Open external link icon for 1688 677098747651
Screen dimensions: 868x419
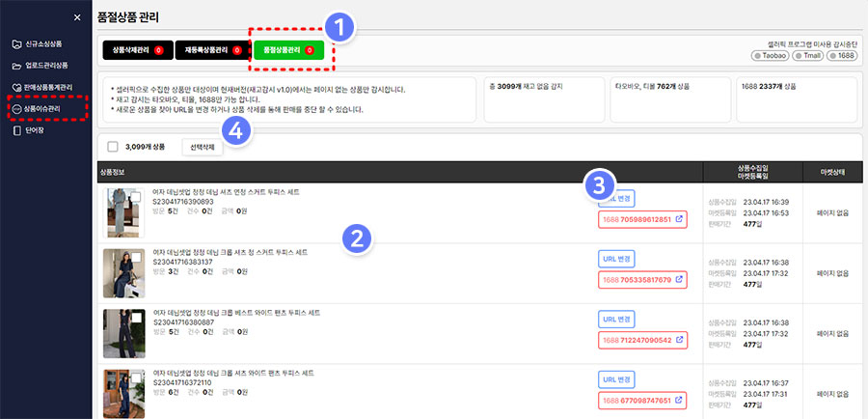680,400
